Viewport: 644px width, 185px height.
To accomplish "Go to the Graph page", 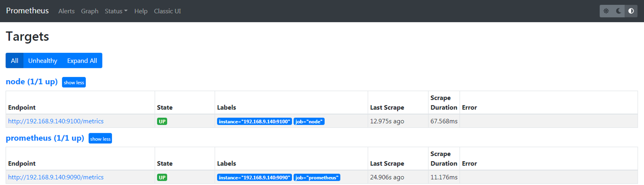I will point(90,11).
